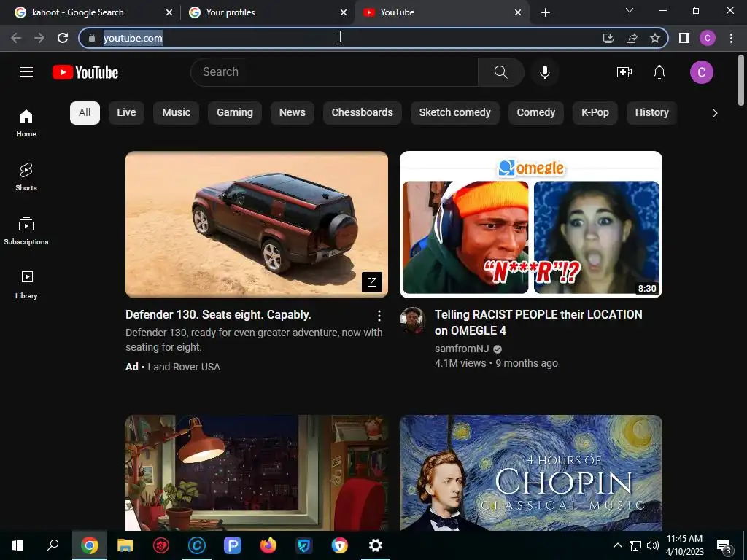
Task: Select the Comedy filter chip
Action: coord(536,113)
